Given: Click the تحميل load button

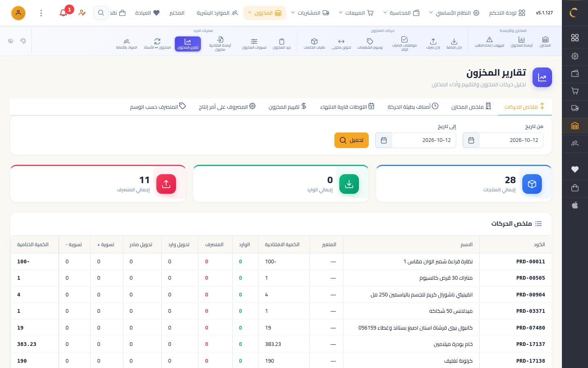Looking at the screenshot, I should pyautogui.click(x=352, y=140).
